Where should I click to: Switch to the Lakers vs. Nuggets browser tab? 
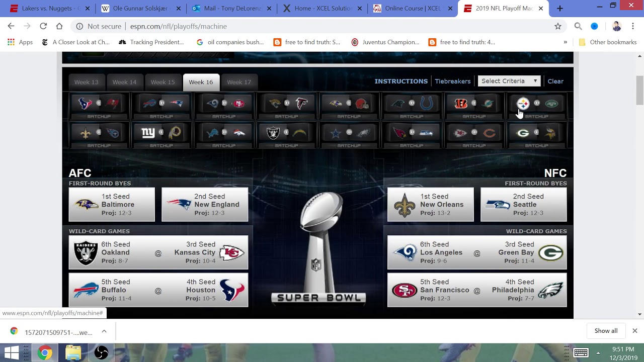[49, 8]
